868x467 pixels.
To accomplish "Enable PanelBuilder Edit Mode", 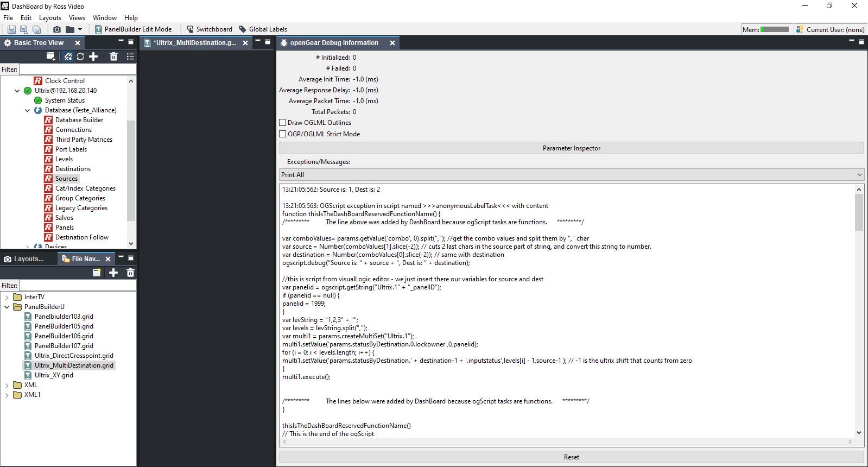I will (x=133, y=29).
